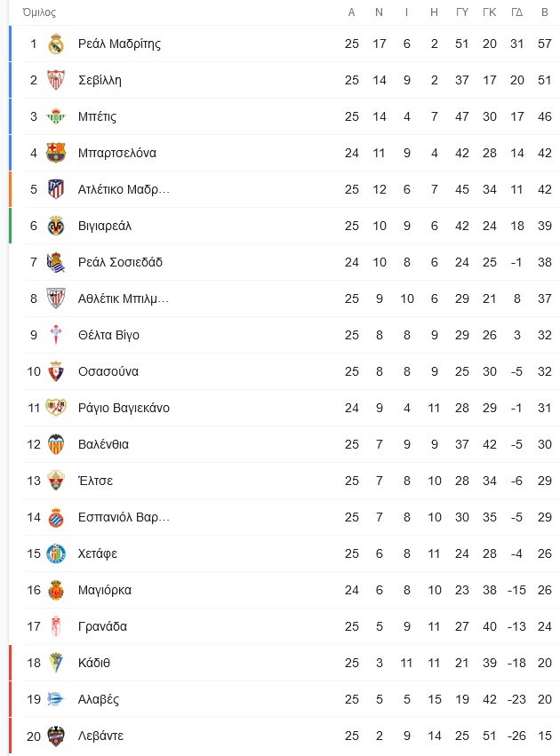Click Real Madrid's 57 points value
Image resolution: width=560 pixels, height=756 pixels.
pos(544,44)
